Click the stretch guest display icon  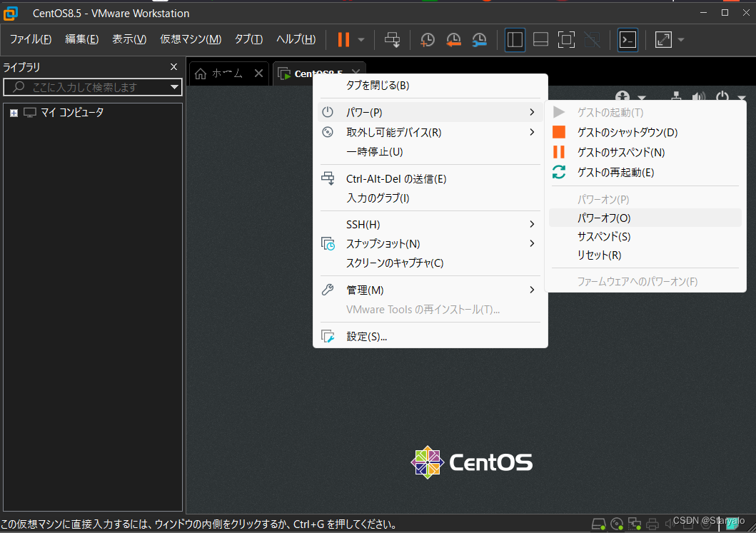pos(663,39)
